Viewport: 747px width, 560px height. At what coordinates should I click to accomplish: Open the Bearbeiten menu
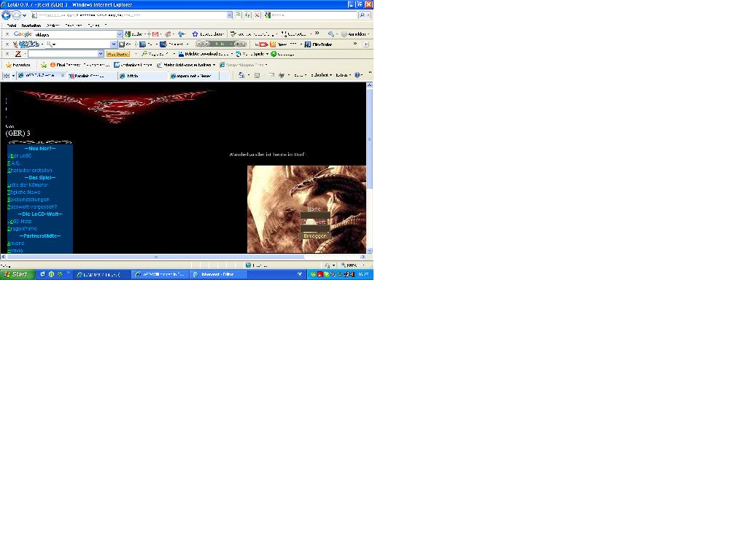(x=31, y=26)
